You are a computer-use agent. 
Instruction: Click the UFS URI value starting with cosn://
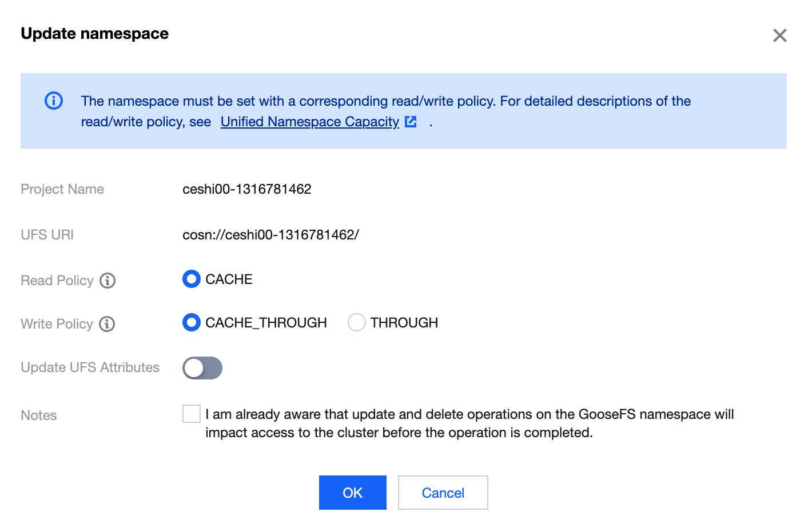tap(270, 235)
